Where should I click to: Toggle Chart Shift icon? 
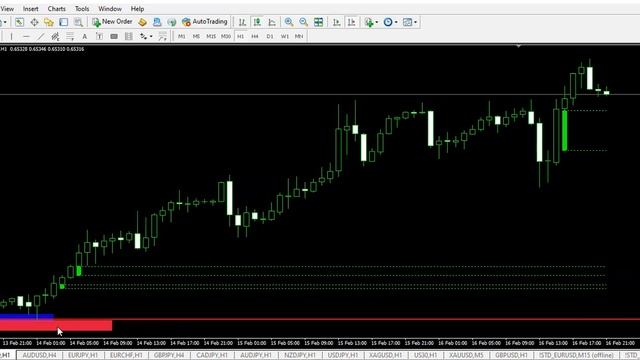351,22
